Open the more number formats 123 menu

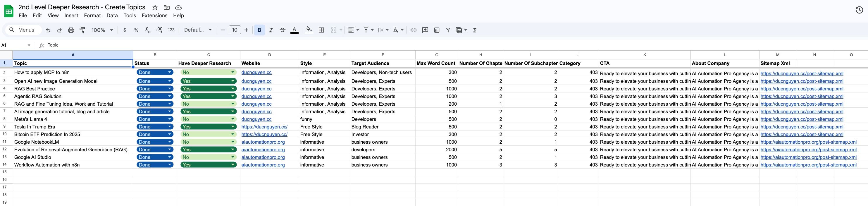(x=171, y=30)
